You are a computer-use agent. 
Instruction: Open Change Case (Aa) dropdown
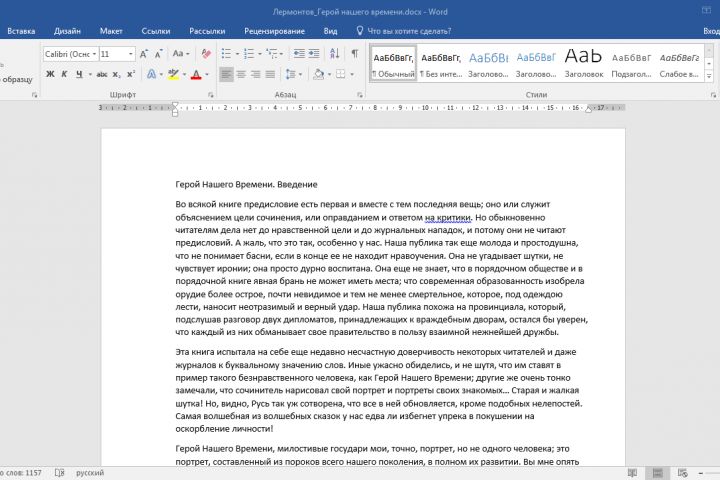[x=180, y=54]
